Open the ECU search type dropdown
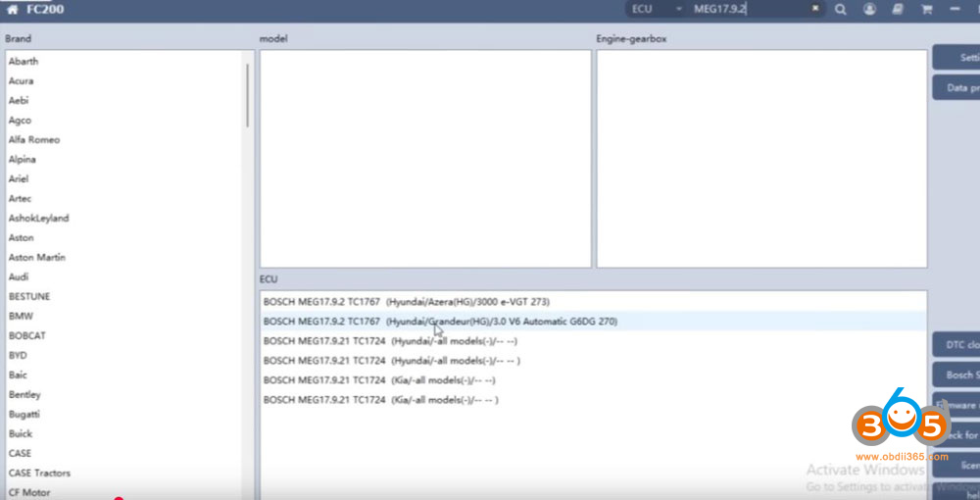The width and height of the screenshot is (980, 500). pyautogui.click(x=657, y=9)
